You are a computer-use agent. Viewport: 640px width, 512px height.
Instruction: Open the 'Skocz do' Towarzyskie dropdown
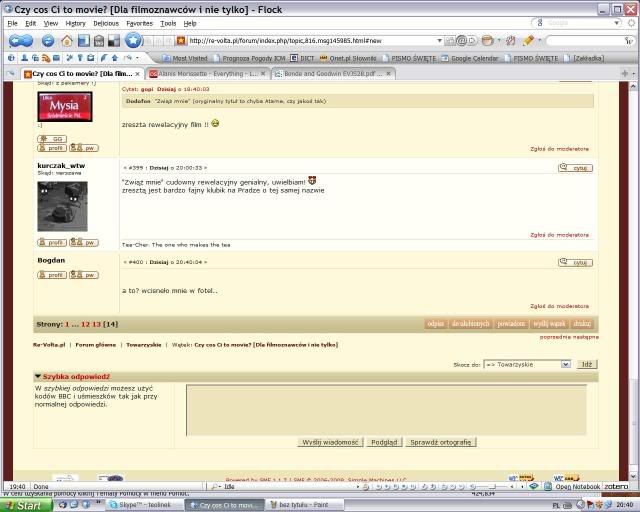pos(527,365)
